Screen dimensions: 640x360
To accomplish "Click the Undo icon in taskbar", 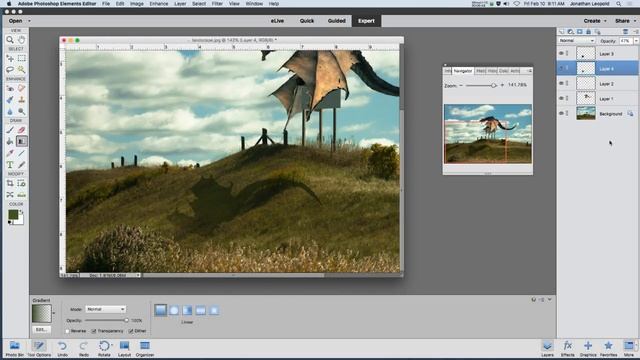I will (62, 348).
